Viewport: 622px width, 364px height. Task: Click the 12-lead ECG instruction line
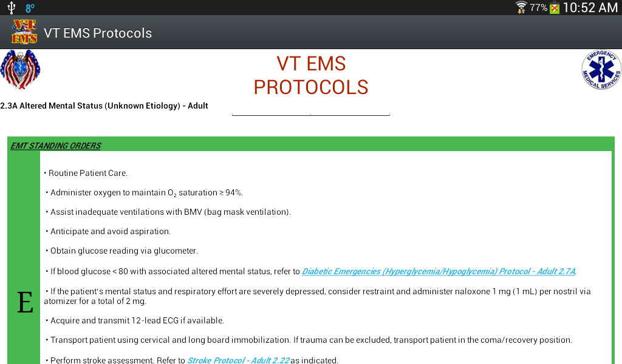(135, 320)
